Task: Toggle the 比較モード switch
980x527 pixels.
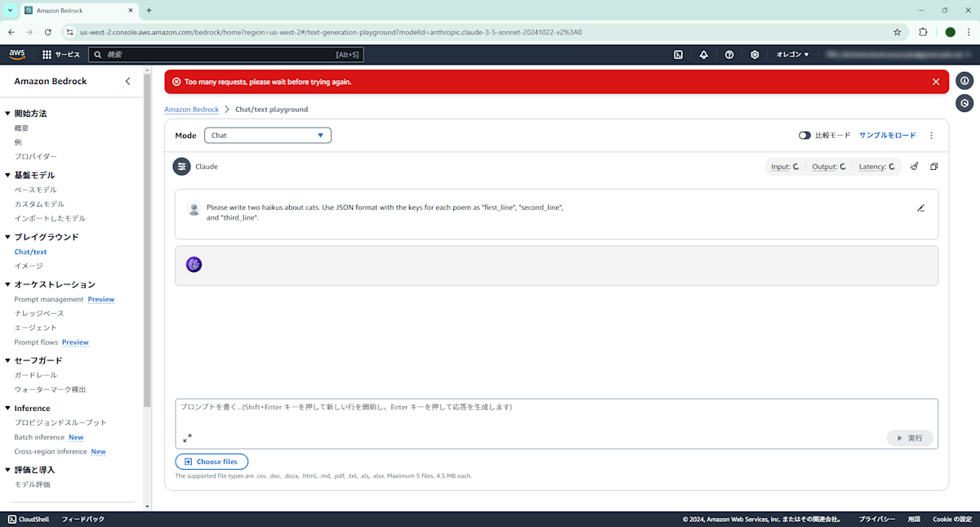Action: [804, 136]
